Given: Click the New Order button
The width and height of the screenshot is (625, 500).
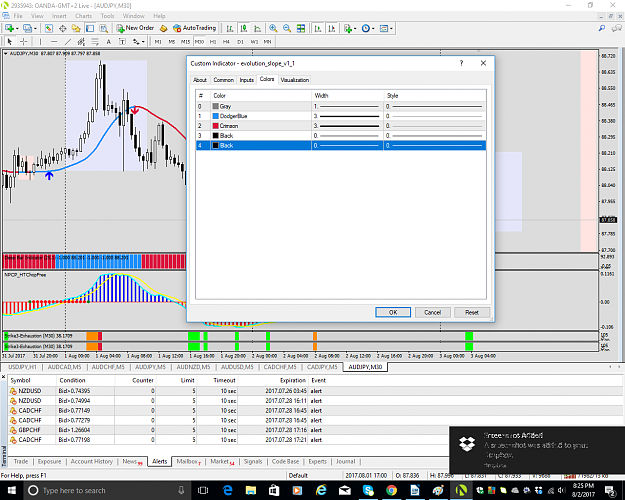Looking at the screenshot, I should [x=135, y=28].
